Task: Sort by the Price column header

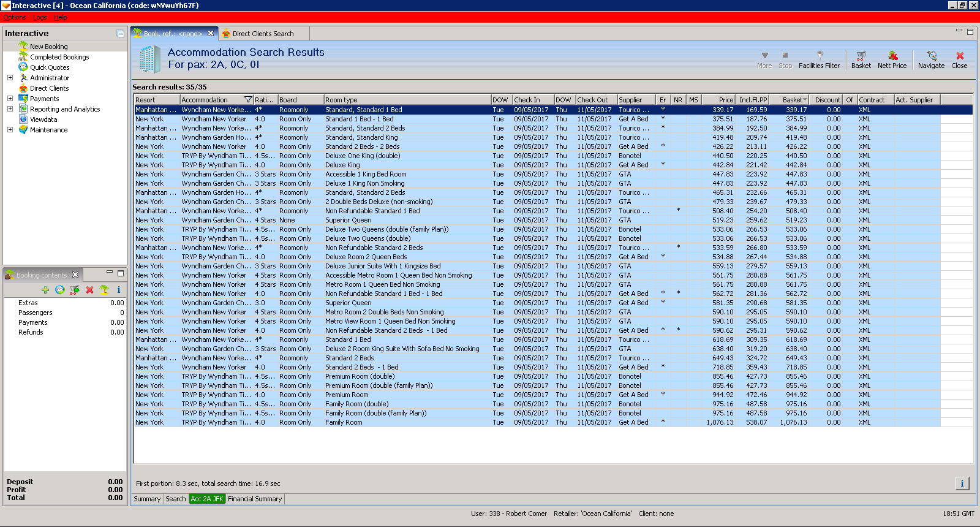Action: pyautogui.click(x=718, y=100)
